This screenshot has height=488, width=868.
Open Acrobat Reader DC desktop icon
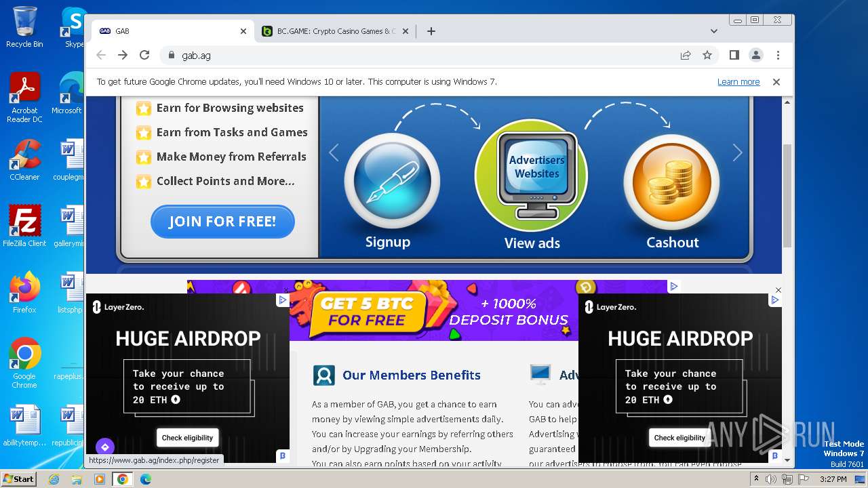coord(24,98)
